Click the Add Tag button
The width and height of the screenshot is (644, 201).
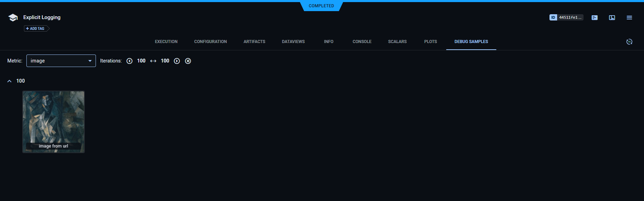click(x=35, y=28)
